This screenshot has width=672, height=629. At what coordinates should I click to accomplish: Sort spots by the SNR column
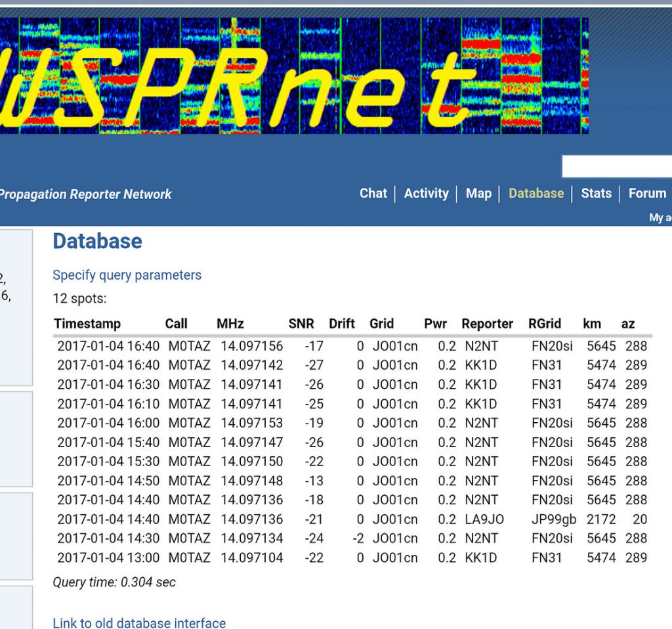303,323
